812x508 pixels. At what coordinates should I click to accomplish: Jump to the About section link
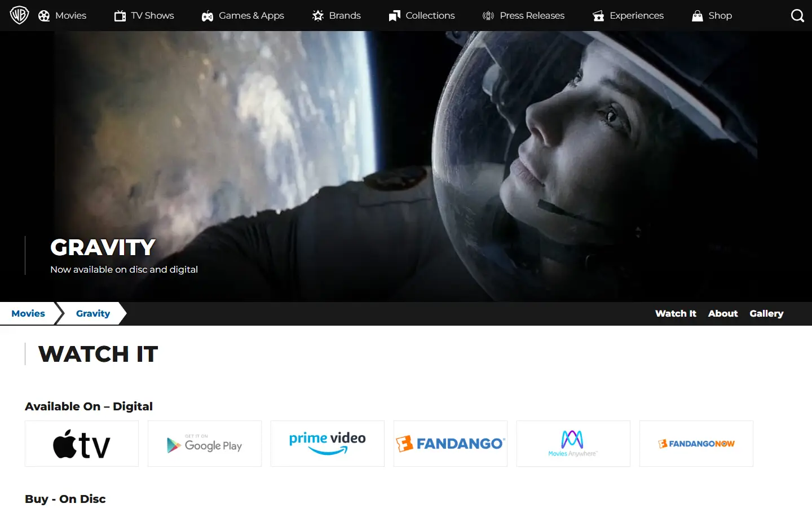tap(723, 314)
